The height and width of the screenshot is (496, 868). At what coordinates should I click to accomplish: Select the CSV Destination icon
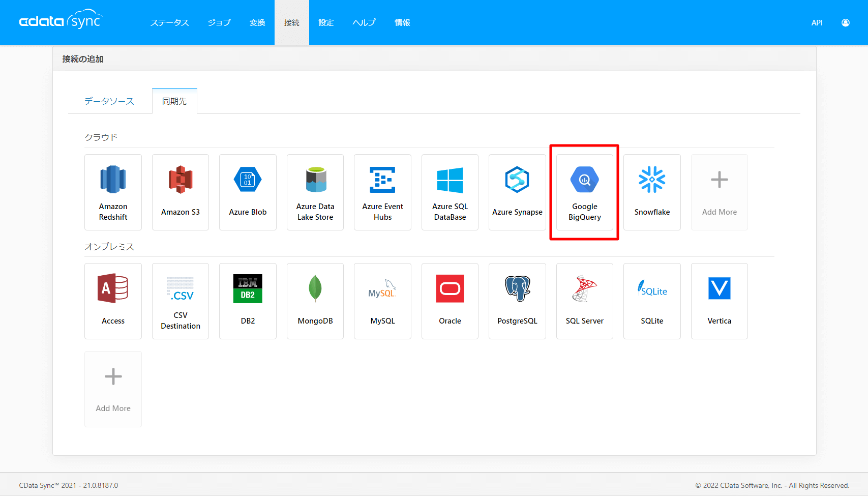click(x=181, y=288)
